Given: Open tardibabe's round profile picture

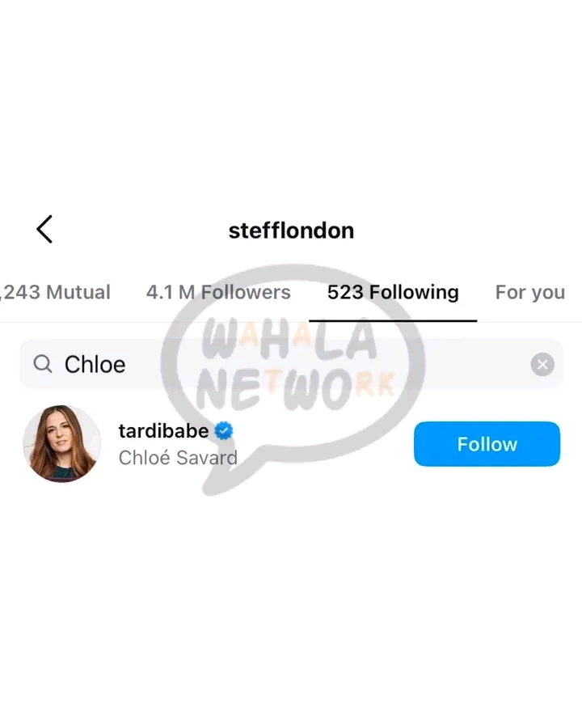Looking at the screenshot, I should (x=61, y=443).
